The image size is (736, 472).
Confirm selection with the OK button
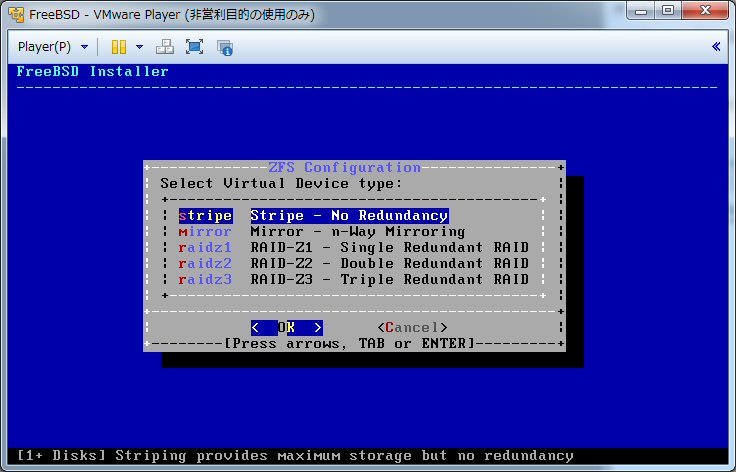pos(287,327)
